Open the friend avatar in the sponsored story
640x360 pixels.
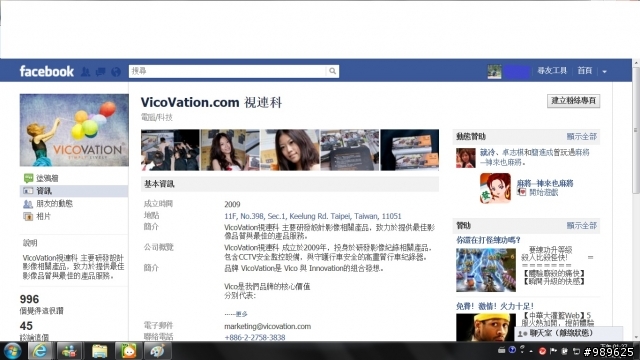pos(466,158)
